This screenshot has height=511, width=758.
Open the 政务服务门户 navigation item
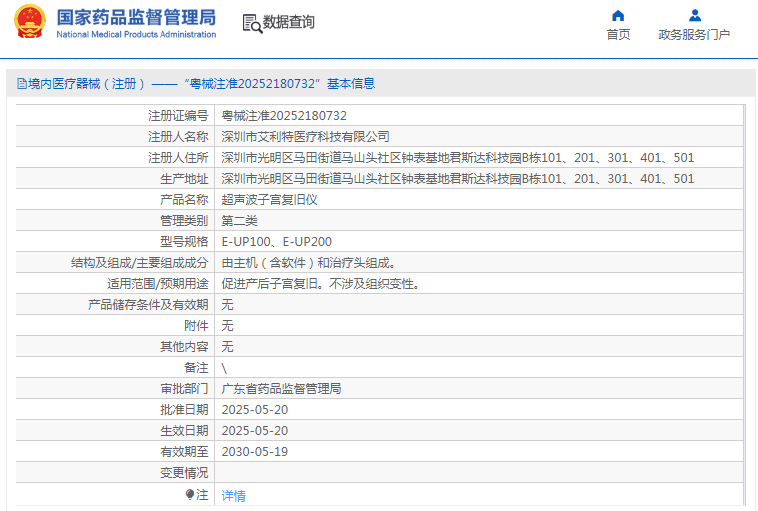694,35
